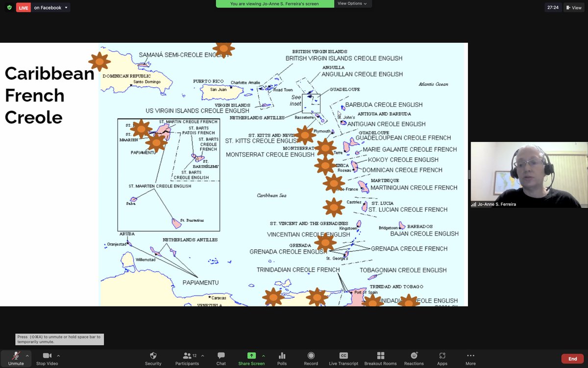Click 'GRENADA CREOLE FRENCH' map label

(409, 249)
